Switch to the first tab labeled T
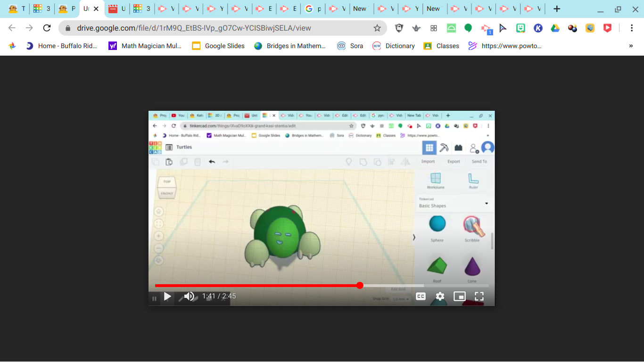This screenshot has width=644, height=362. click(17, 9)
